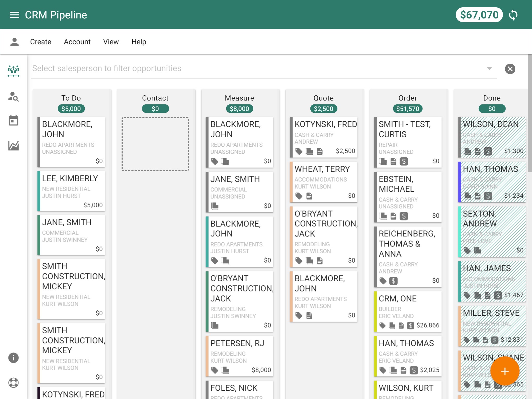532x399 pixels.
Task: Open the customer search sidebar icon
Action: click(14, 97)
